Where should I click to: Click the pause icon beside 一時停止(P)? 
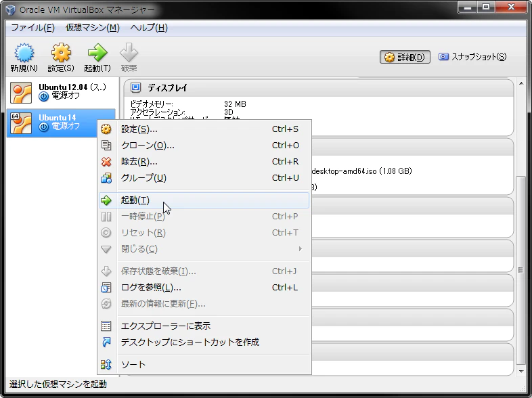(x=106, y=217)
